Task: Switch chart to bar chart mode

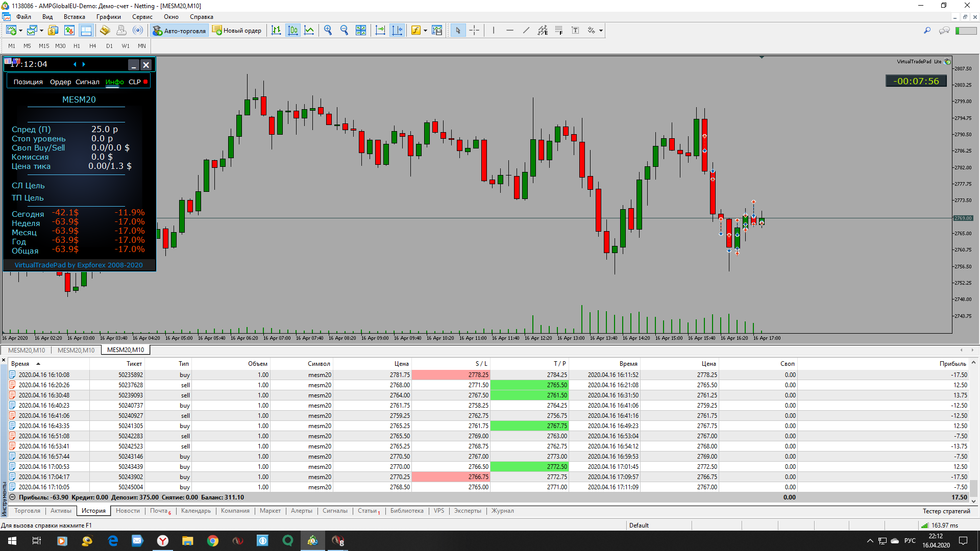Action: [276, 31]
